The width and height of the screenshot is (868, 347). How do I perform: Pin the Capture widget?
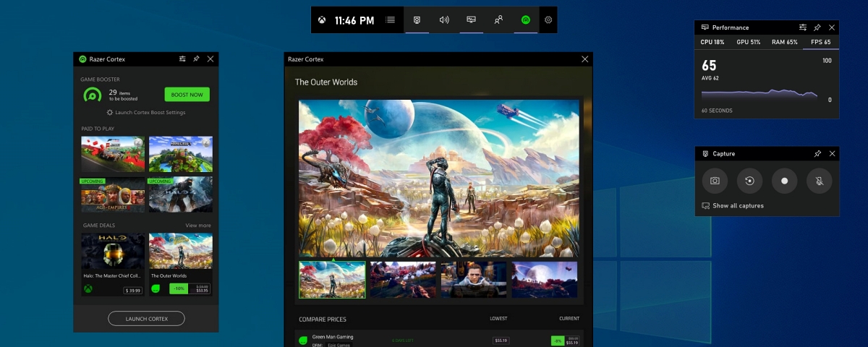click(x=817, y=153)
